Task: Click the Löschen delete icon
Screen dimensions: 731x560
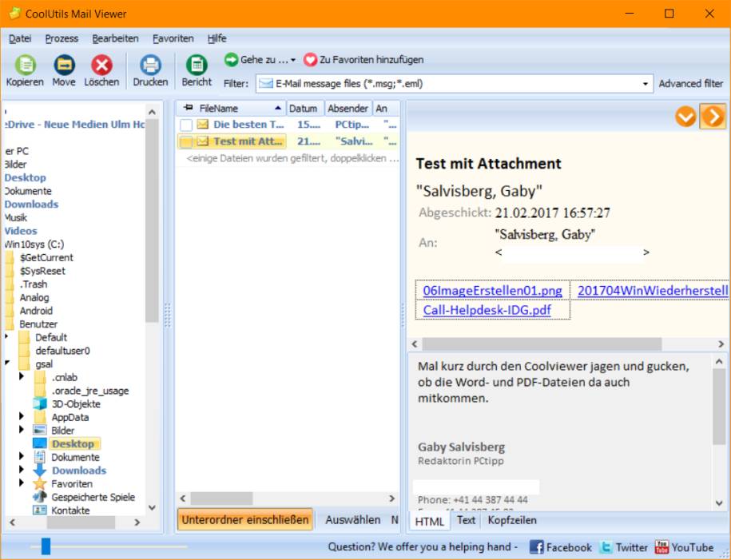Action: coord(101,65)
